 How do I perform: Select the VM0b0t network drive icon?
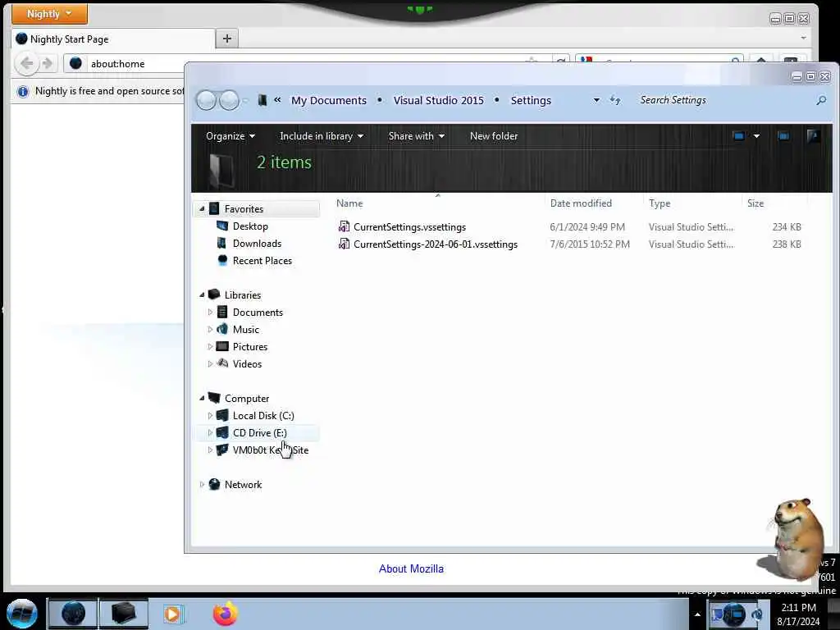[222, 450]
